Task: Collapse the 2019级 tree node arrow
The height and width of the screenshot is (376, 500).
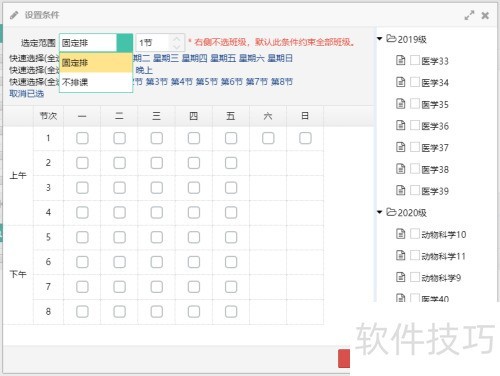Action: 379,39
